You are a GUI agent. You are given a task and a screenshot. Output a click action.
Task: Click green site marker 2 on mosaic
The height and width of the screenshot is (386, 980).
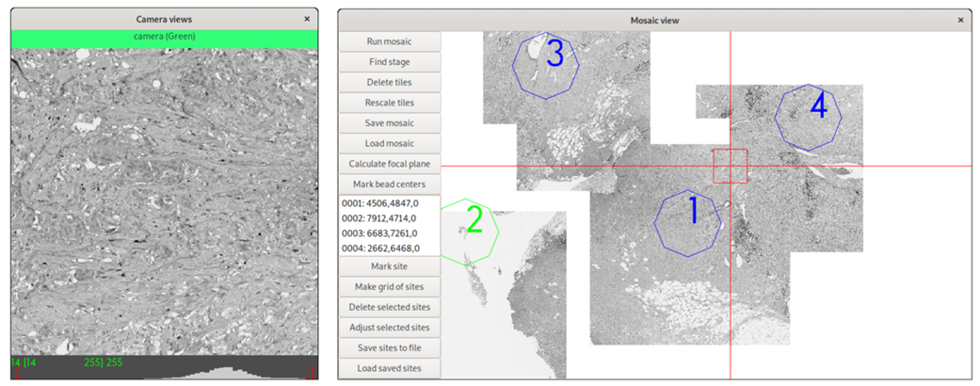469,232
